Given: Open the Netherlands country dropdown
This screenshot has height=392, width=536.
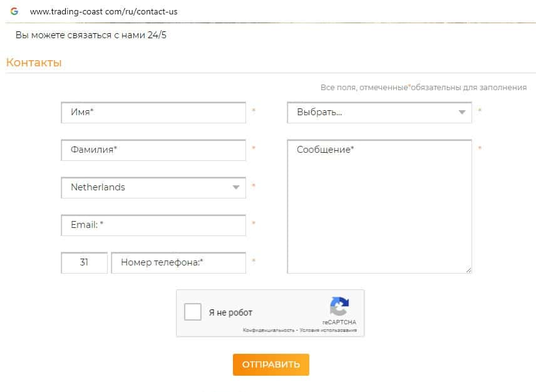Looking at the screenshot, I should coord(153,187).
